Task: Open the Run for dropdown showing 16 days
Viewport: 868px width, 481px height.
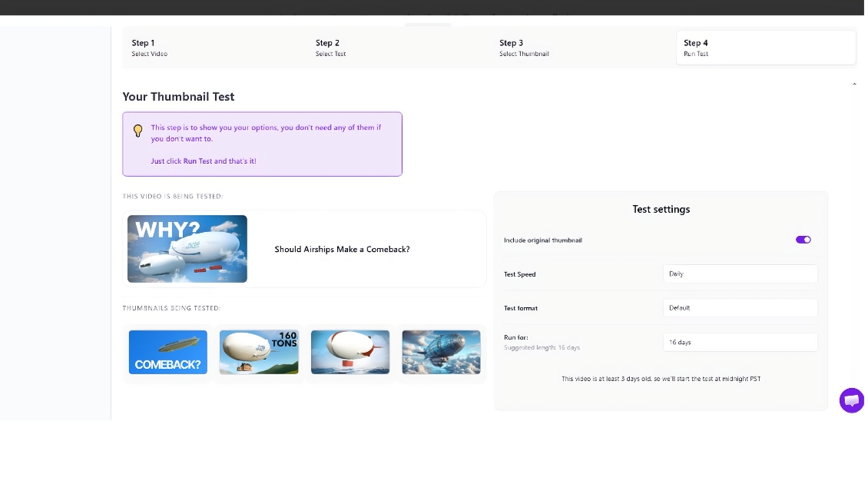Action: [740, 342]
